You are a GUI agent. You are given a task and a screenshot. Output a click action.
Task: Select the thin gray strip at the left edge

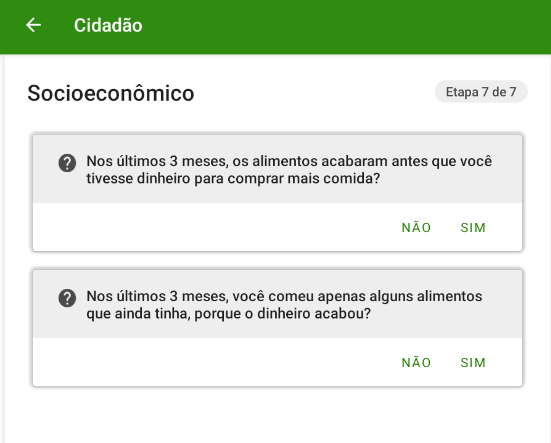[2, 249]
